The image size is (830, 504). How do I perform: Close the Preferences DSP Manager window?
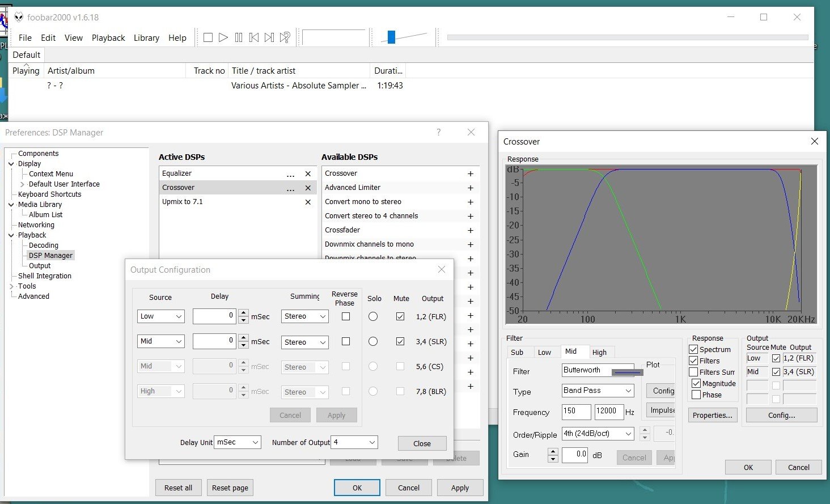tap(471, 132)
